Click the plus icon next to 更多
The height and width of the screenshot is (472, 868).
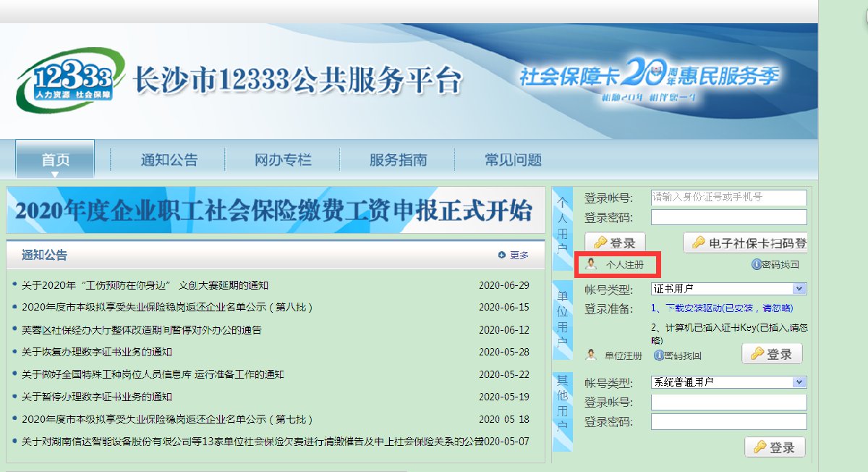[501, 255]
